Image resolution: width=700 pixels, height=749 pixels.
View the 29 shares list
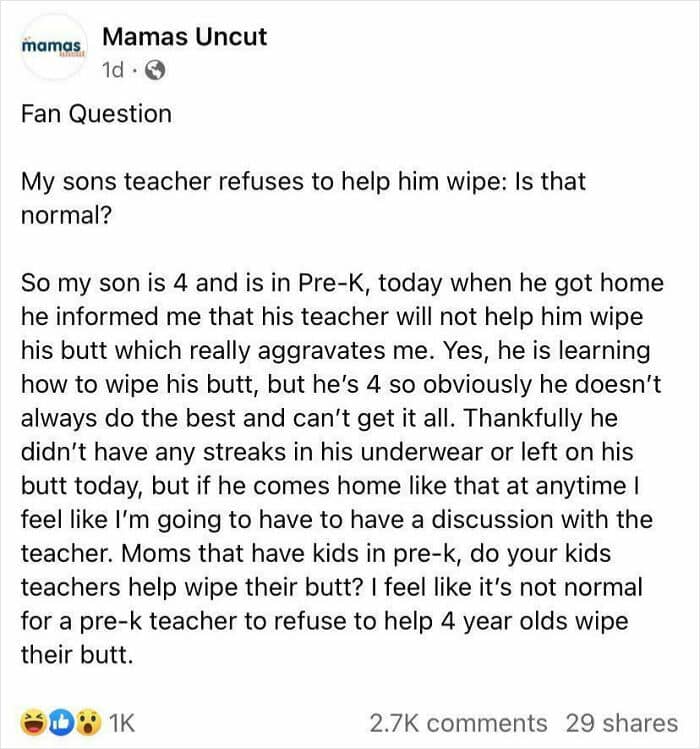pyautogui.click(x=621, y=722)
